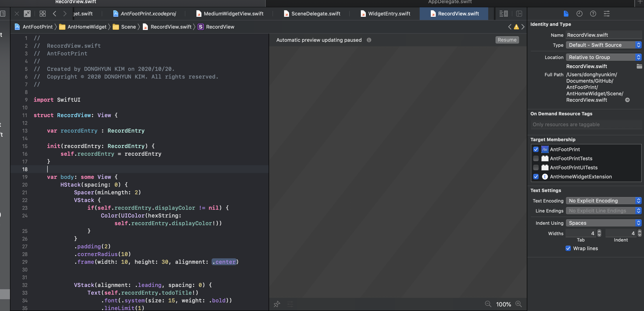
Task: Click the adjust editor options icon
Action: pos(503,13)
